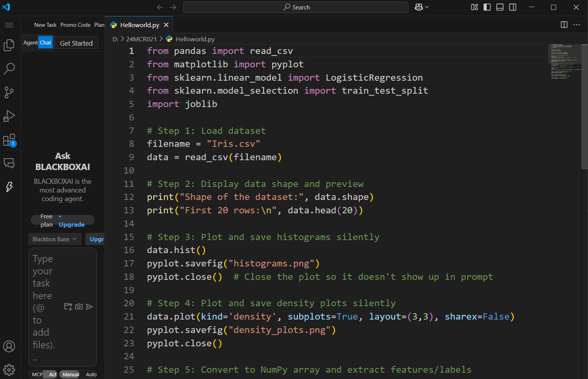Open the Search view in activity bar

click(9, 69)
